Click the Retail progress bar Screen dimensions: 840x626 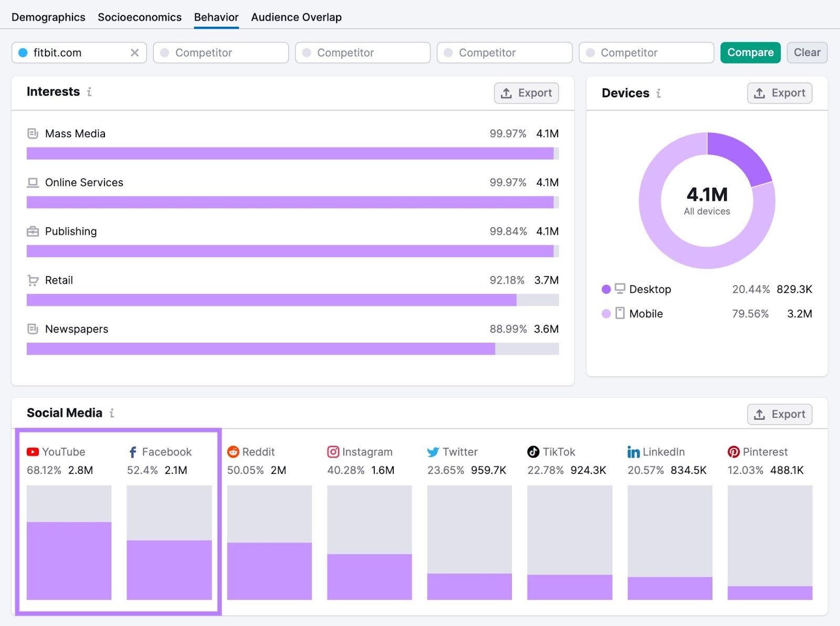click(293, 300)
